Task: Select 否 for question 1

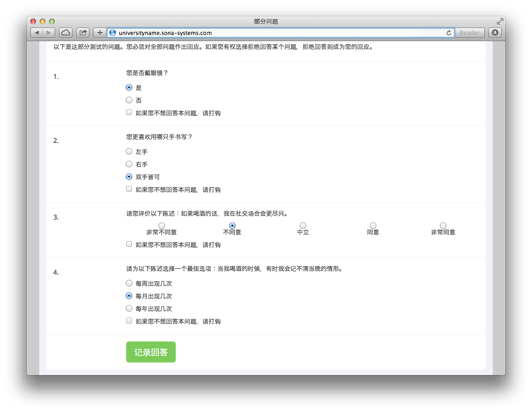Action: coord(129,100)
